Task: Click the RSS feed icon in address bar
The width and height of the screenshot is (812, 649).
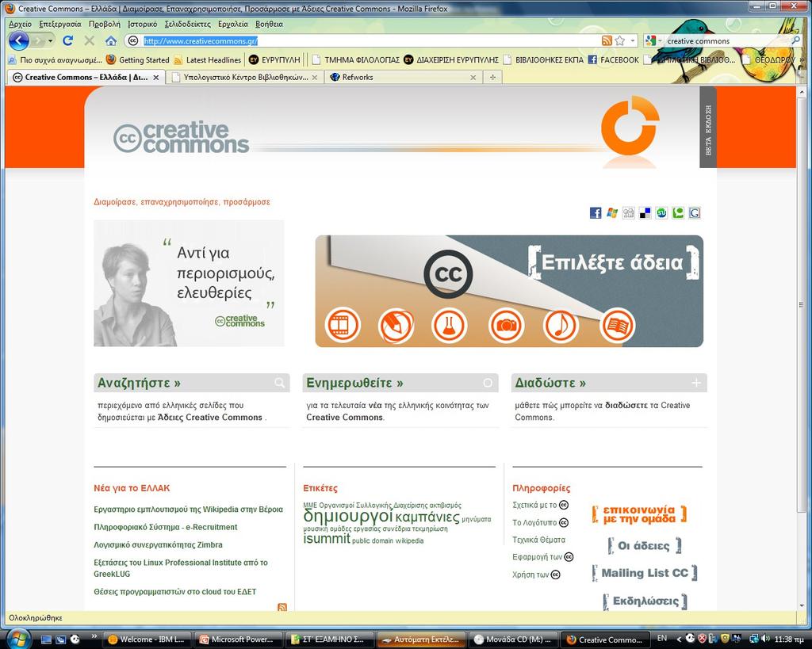Action: [607, 40]
